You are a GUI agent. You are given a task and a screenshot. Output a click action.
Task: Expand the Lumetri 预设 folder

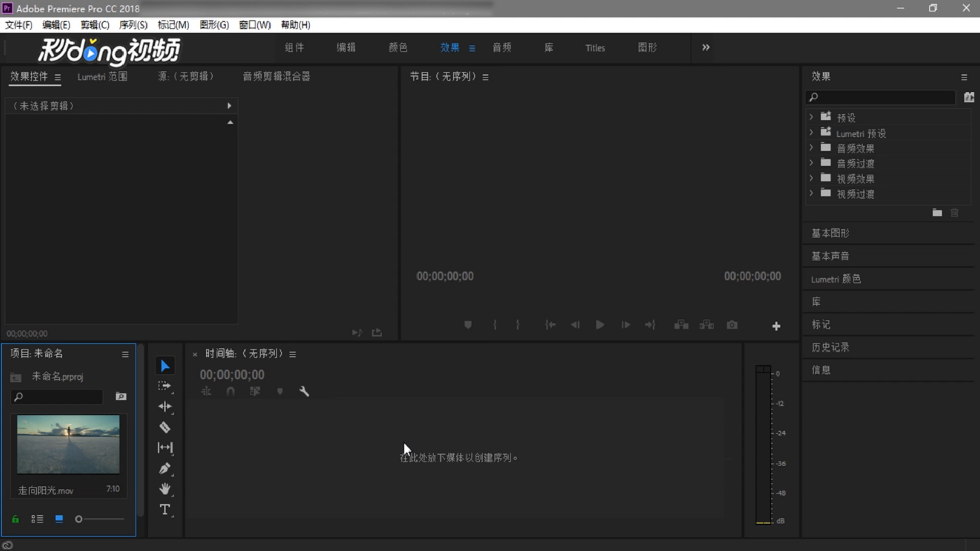tap(811, 133)
